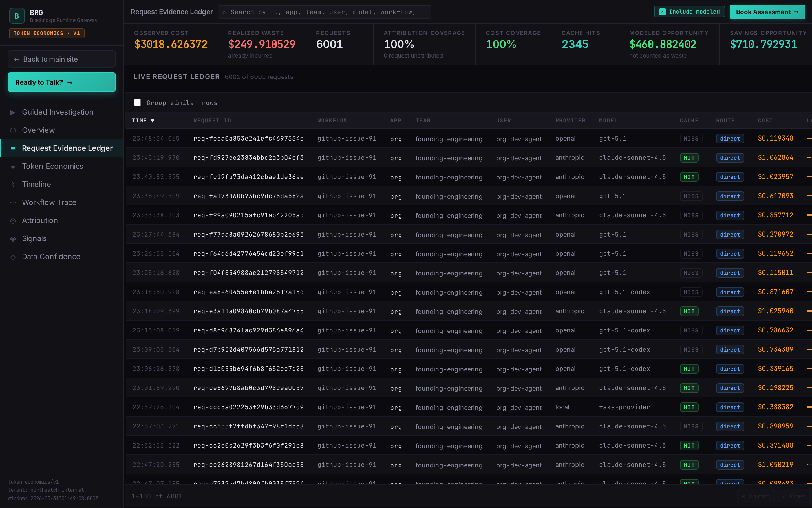Click the Observed Cost value $3018.626372
This screenshot has height=508, width=812.
[171, 44]
